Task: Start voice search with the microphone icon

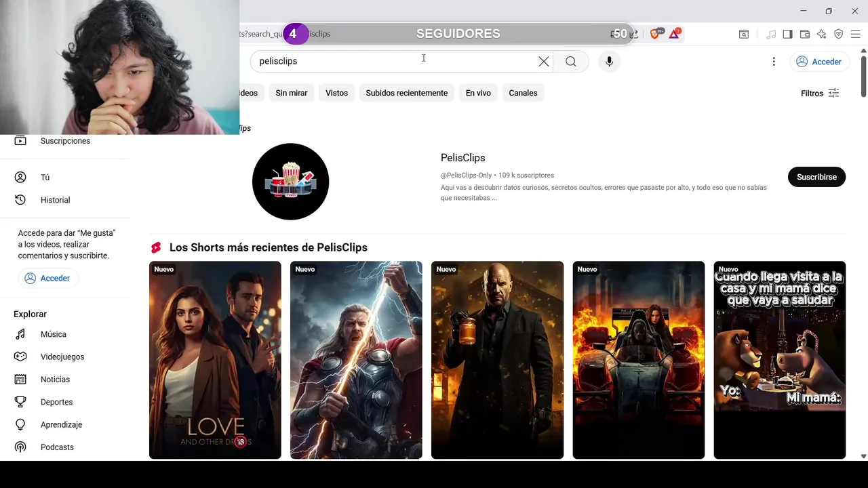Action: (x=609, y=61)
